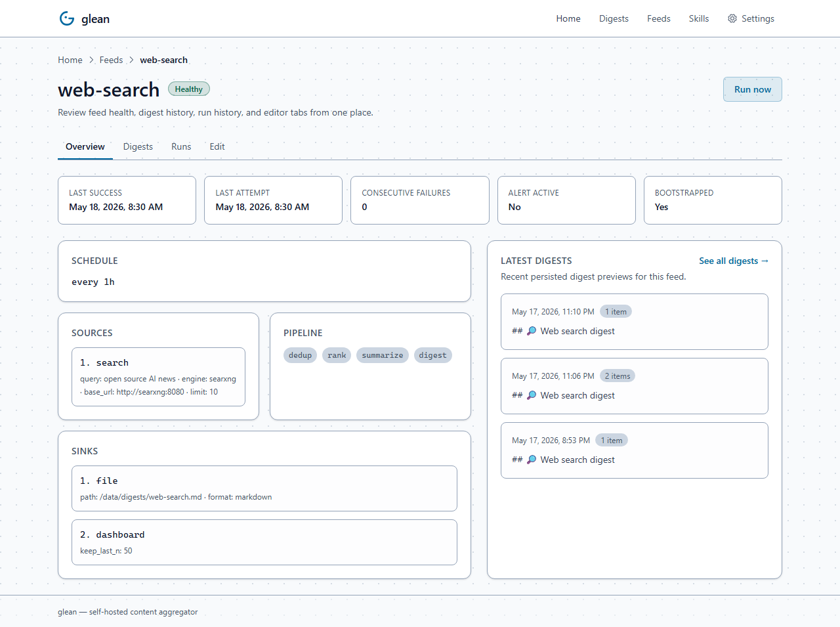Click the LATEST DIGESTS heading
840x627 pixels.
pos(536,261)
